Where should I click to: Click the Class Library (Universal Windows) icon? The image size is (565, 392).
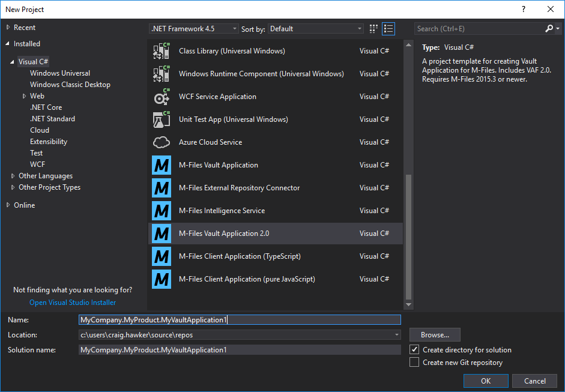[161, 50]
